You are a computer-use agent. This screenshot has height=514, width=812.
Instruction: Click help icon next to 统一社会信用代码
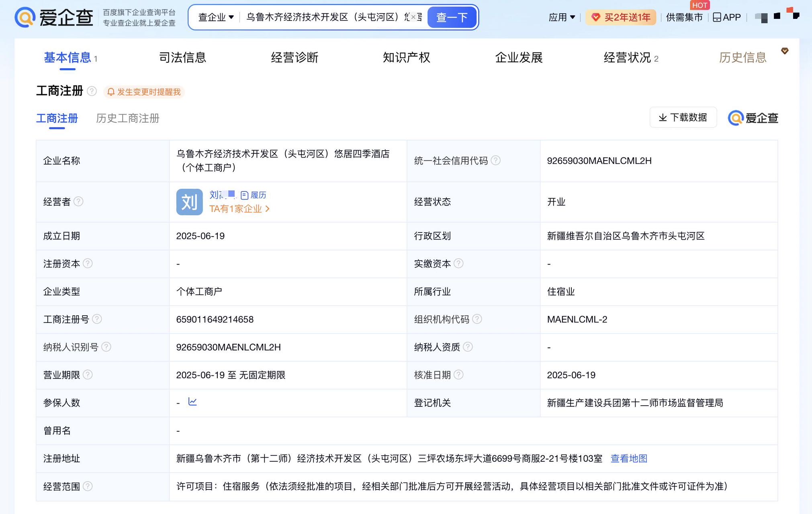click(x=496, y=160)
